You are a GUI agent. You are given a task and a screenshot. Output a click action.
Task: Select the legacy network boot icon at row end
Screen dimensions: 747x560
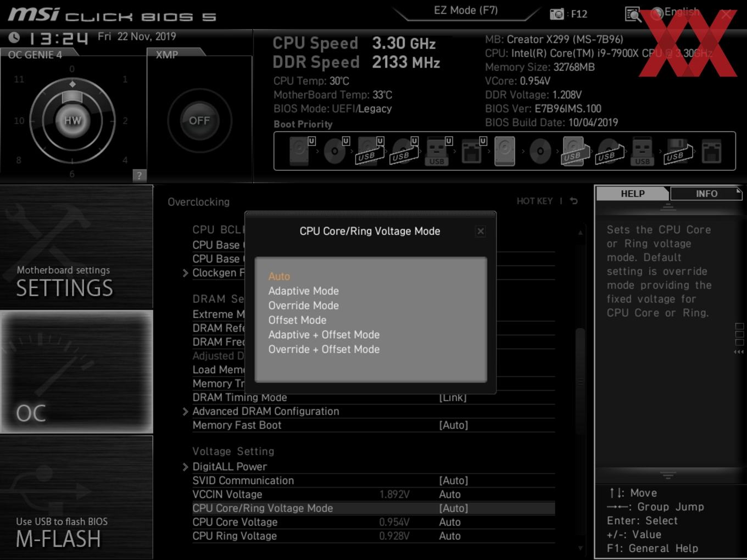click(711, 151)
